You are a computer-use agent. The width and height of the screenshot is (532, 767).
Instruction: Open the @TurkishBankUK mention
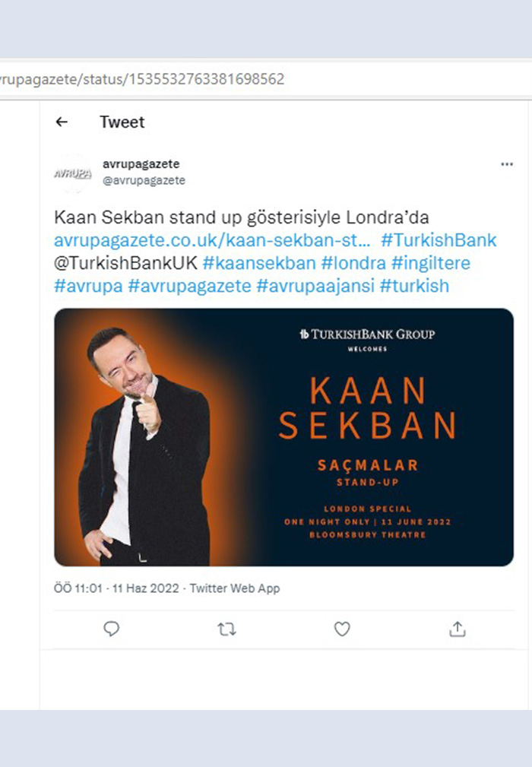(125, 264)
